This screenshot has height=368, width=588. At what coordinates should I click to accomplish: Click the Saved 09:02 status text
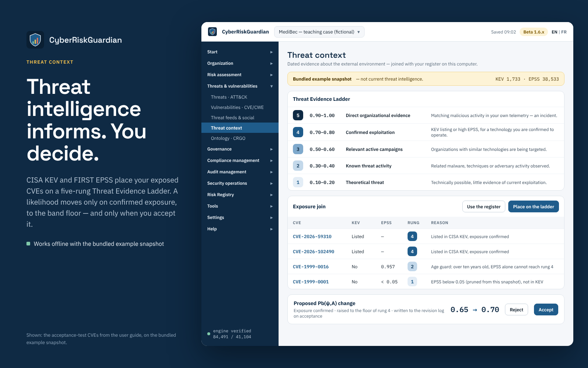coord(503,32)
